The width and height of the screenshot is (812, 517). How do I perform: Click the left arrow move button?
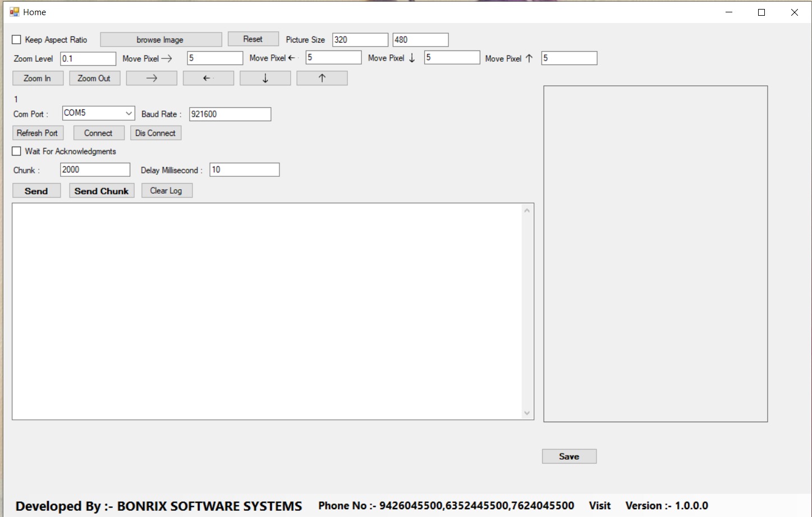[208, 79]
